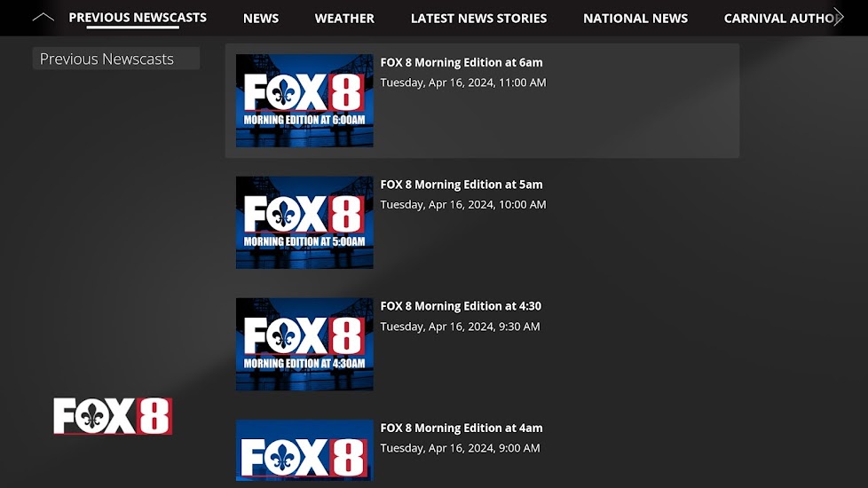The image size is (868, 488).
Task: Open the Weather tab
Action: (x=344, y=19)
